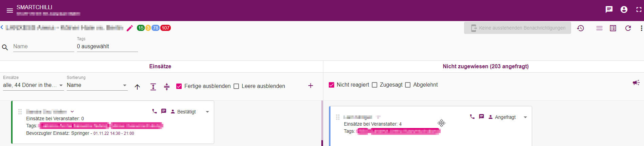644x146 pixels.
Task: Refresh the page with reload icon
Action: point(628,28)
